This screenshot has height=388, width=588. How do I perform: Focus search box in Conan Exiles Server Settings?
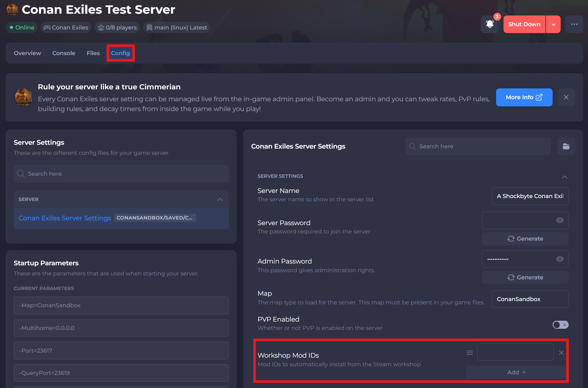click(x=478, y=146)
